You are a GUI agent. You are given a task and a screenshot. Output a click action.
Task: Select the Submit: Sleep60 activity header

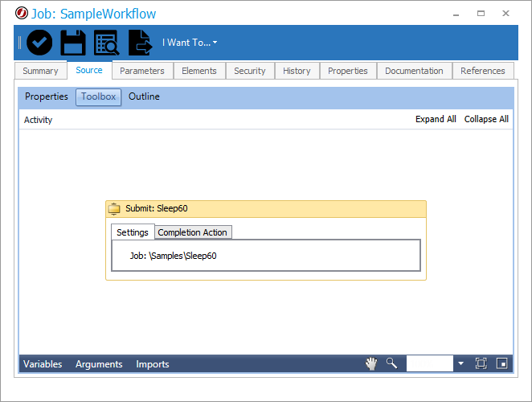[266, 209]
